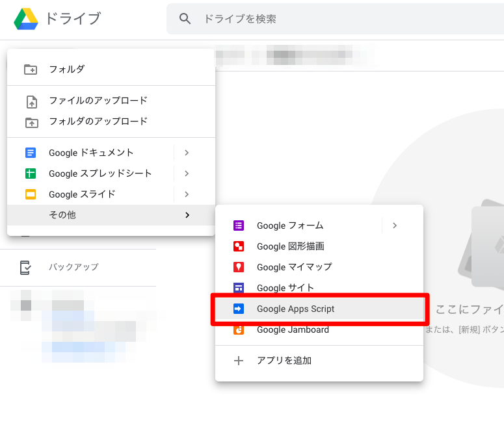The height and width of the screenshot is (425, 504).
Task: Click the バックアップ phone icon
Action: (25, 267)
